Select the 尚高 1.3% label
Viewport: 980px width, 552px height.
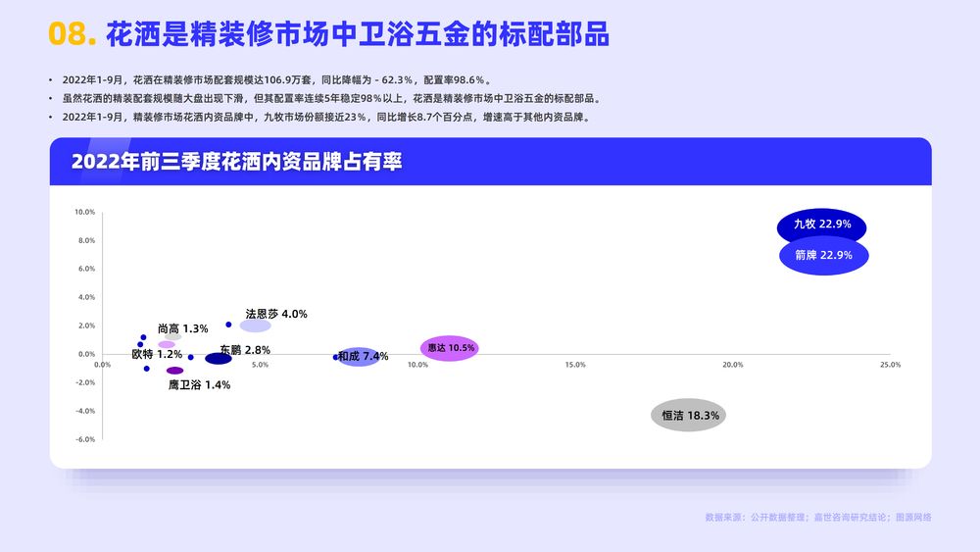point(182,328)
